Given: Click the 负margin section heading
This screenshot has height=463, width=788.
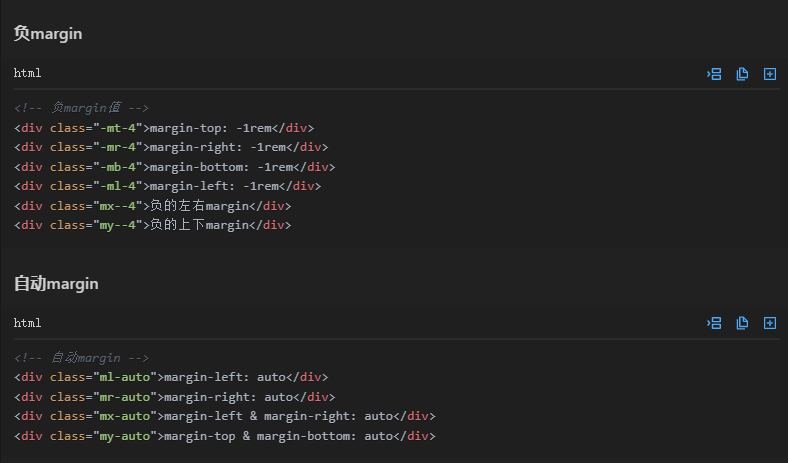Looking at the screenshot, I should click(x=48, y=34).
